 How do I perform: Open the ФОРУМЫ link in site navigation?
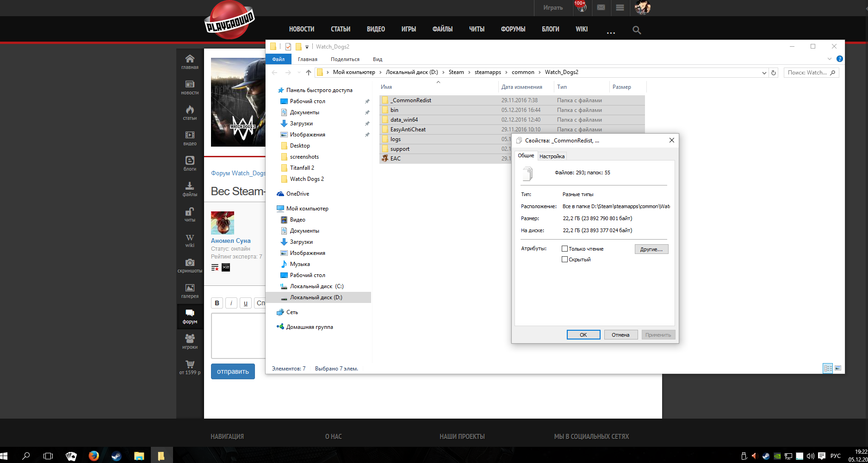click(513, 29)
